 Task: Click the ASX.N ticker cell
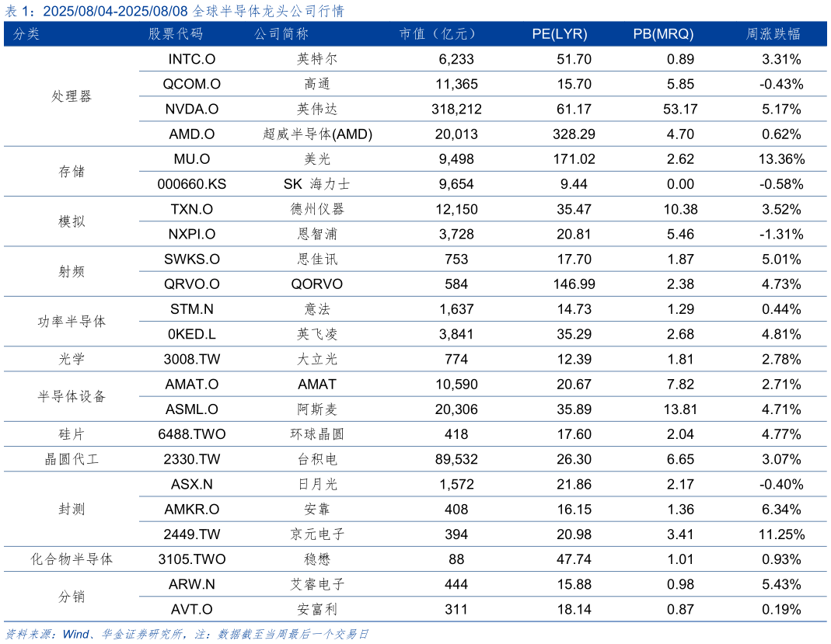pos(192,484)
